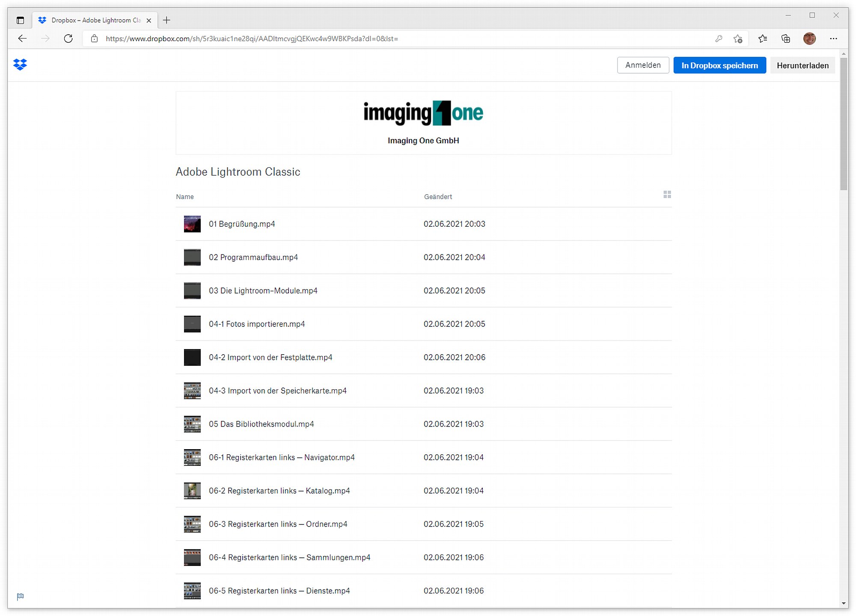Click the Imaging One GmbH caption

pyautogui.click(x=423, y=141)
